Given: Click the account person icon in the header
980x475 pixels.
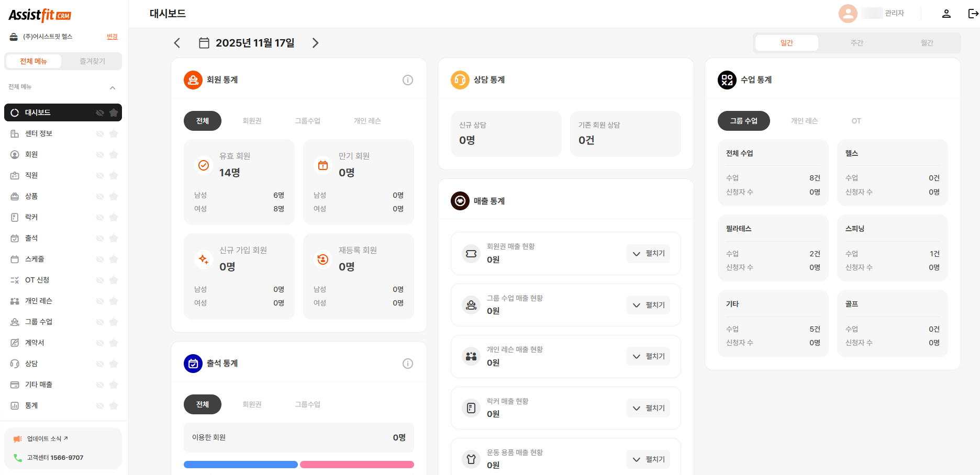Looking at the screenshot, I should [x=946, y=13].
